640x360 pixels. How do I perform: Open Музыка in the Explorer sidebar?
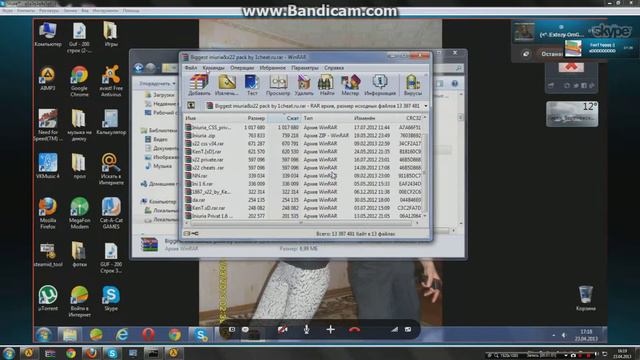158,166
